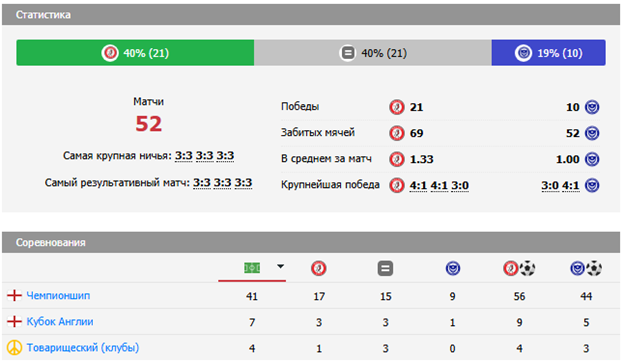Viewport: 624px width, 361px height.
Task: Click red team logo in Победы row
Action: pos(397,107)
